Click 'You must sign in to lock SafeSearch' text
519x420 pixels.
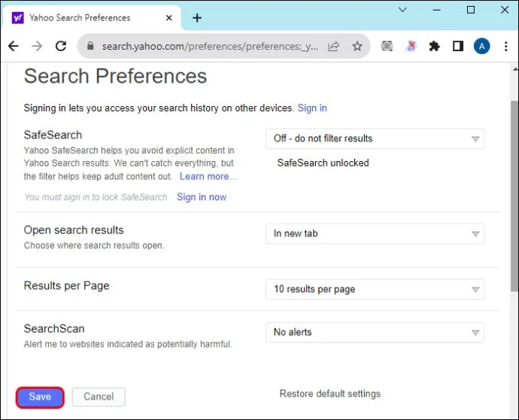point(96,197)
